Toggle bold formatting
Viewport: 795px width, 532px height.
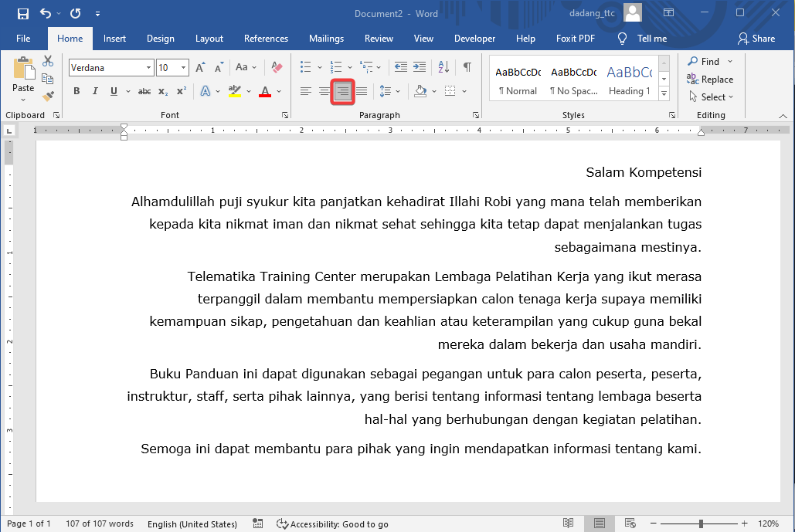pyautogui.click(x=76, y=91)
